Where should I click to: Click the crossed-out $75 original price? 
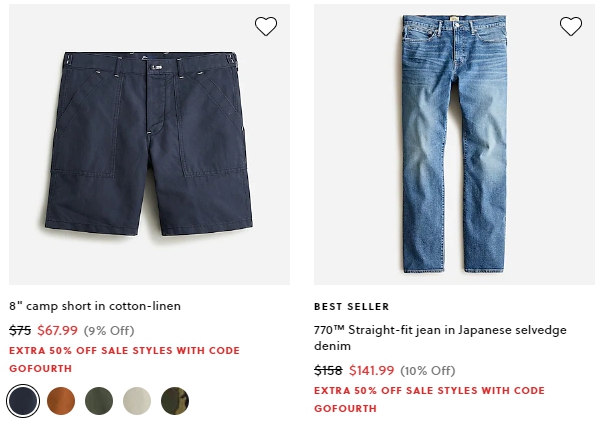click(x=20, y=331)
